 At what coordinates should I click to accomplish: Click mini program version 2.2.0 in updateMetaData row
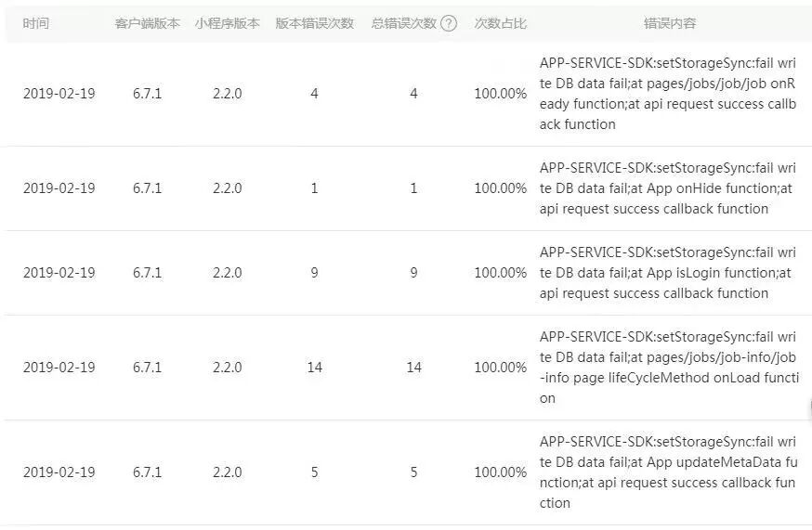coord(228,472)
